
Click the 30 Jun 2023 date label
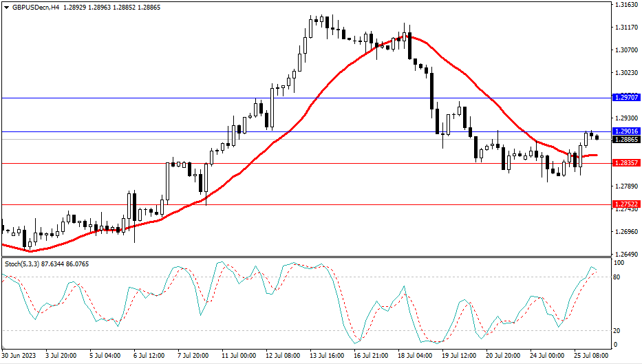[19, 356]
